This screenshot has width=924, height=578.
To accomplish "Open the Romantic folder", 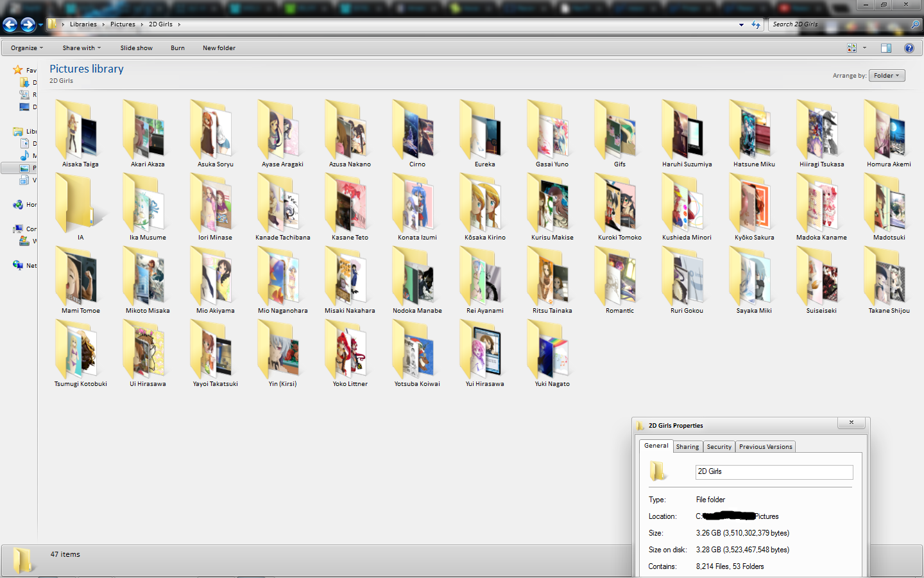I will click(619, 280).
